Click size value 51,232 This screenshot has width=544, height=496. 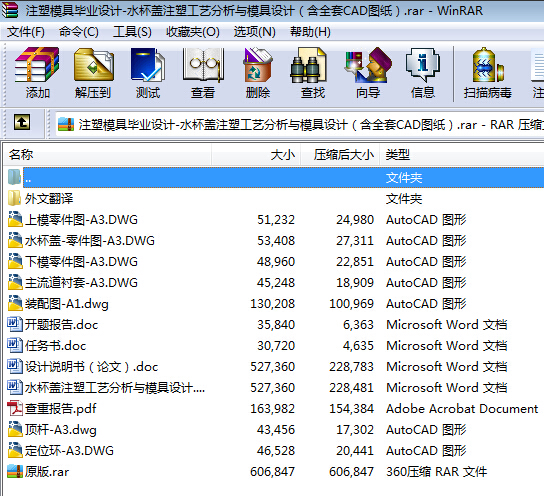click(276, 220)
